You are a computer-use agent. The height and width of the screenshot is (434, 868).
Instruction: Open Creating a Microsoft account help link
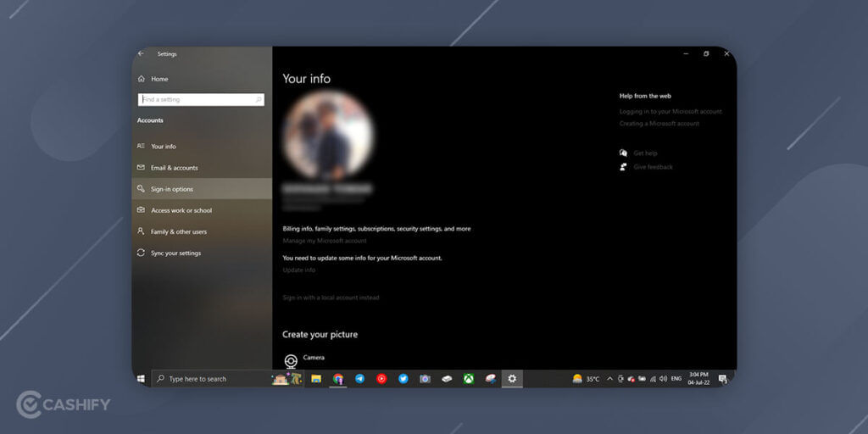pos(659,124)
